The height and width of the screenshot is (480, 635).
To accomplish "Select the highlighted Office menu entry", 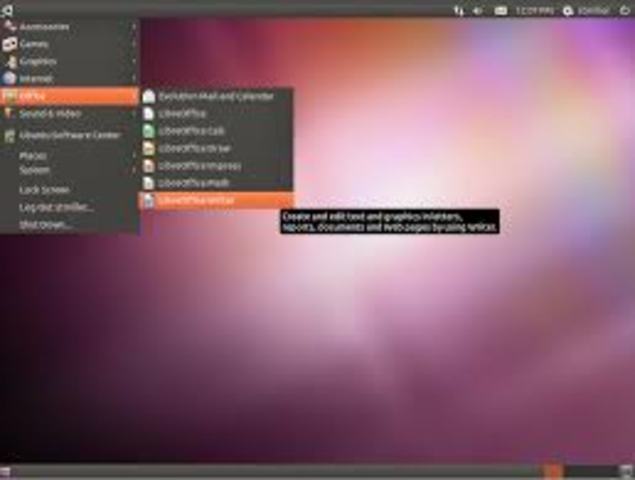I will [69, 96].
